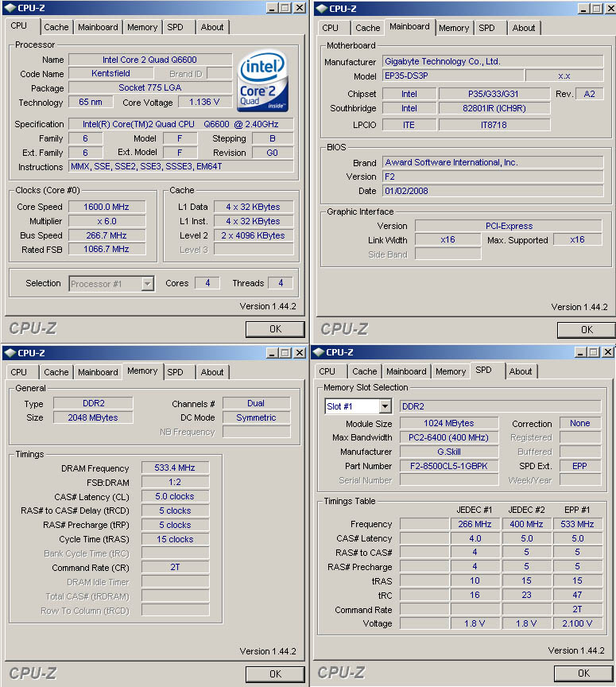This screenshot has height=687, width=616.
Task: Open About tab in the CPU window
Action: 212,27
